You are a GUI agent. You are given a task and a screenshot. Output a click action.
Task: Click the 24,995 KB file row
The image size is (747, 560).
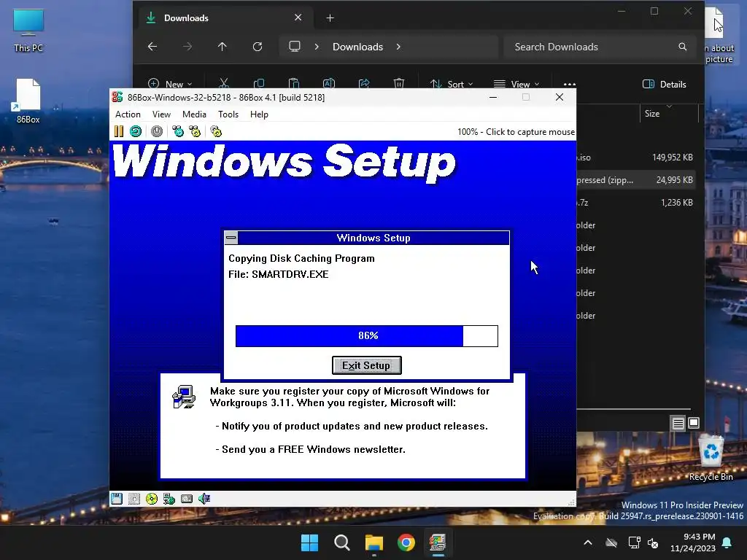(635, 180)
